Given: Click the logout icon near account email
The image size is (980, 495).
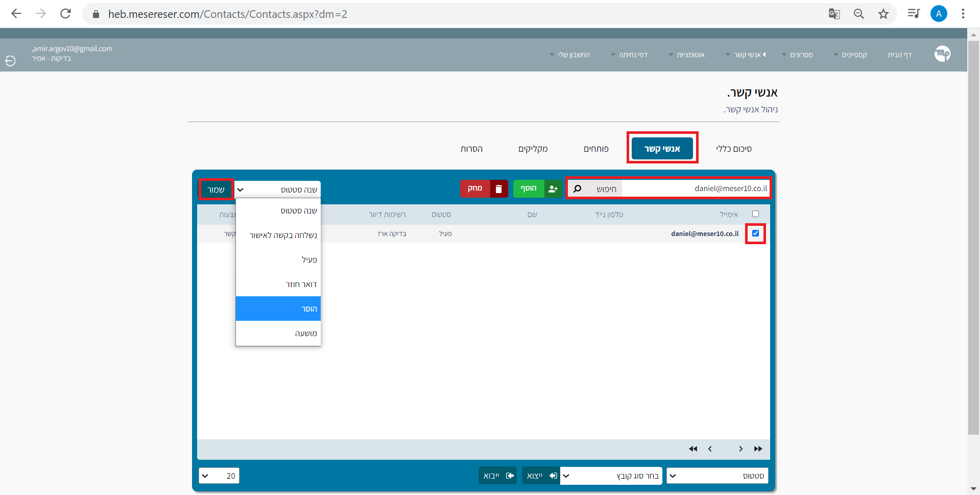Looking at the screenshot, I should [x=10, y=61].
